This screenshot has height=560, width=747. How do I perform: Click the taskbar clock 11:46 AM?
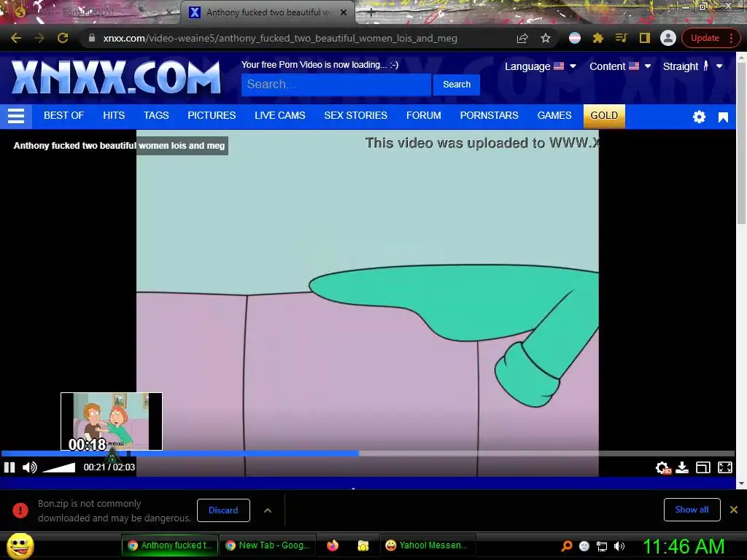click(684, 546)
